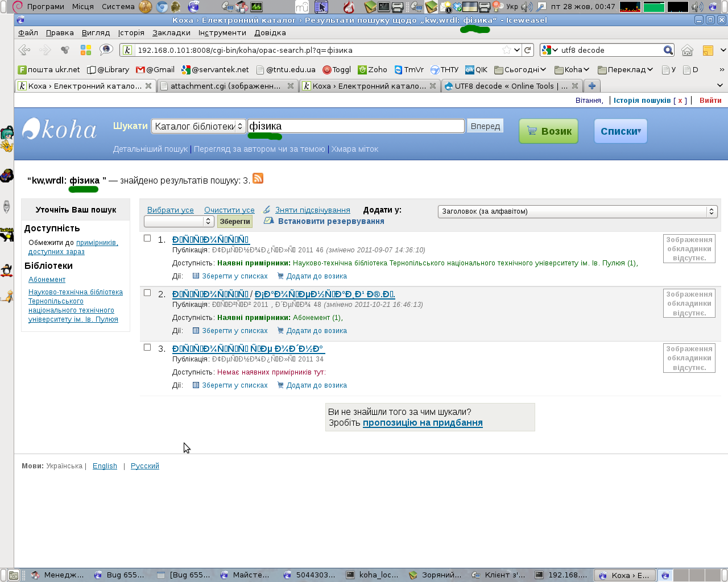Open the 'Списки' lists dropdown
Viewport: 728px width, 582px height.
pos(620,131)
